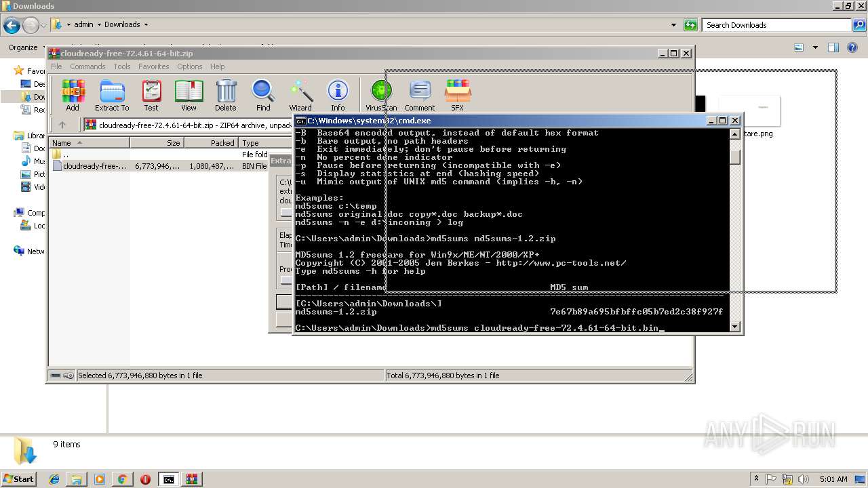The width and height of the screenshot is (868, 488).
Task: Open WinRAR Favorites menu
Action: (154, 66)
